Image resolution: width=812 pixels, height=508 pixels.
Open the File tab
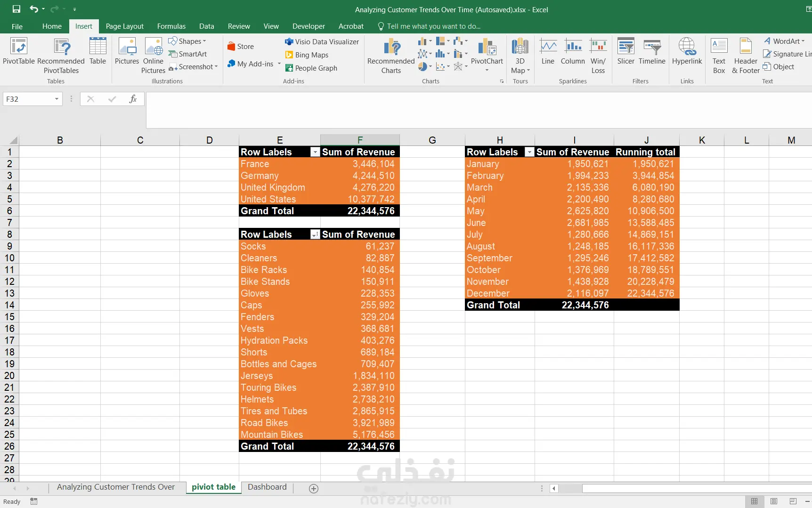coord(17,26)
